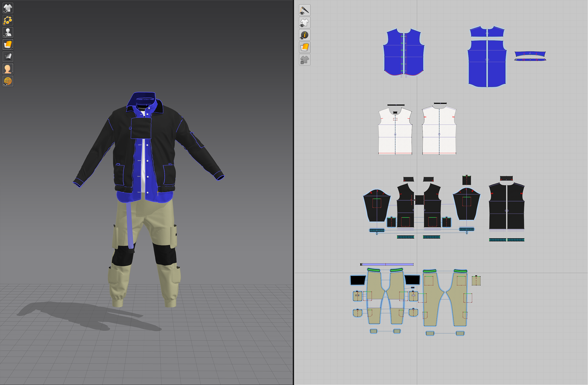Image resolution: width=588 pixels, height=385 pixels.
Task: Select gray monochrome garment surface icon
Action: tap(8, 57)
